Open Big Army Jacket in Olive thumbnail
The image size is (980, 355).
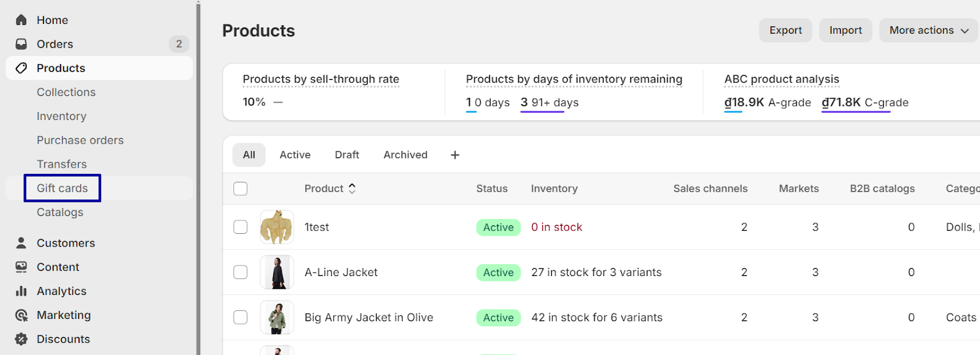click(x=277, y=318)
